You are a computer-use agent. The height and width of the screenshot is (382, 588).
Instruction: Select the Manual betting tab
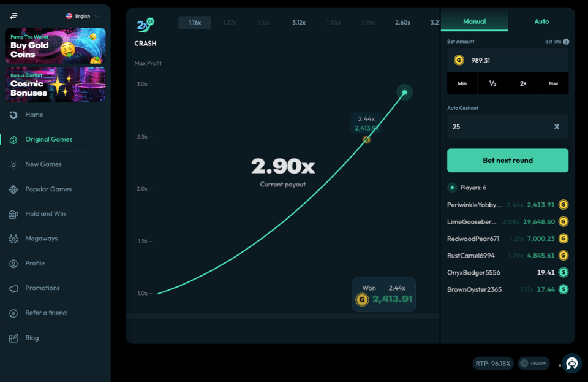point(474,21)
